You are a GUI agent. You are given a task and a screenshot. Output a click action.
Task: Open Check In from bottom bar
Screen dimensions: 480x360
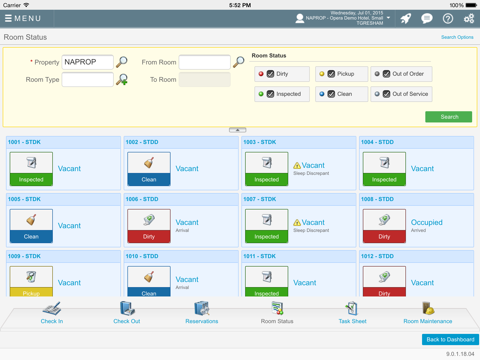[x=52, y=313]
